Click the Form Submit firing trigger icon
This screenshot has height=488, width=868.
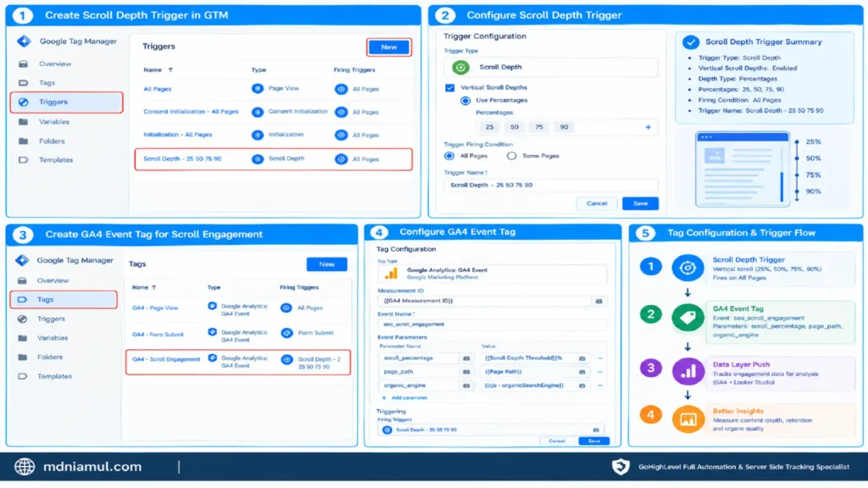(x=287, y=333)
